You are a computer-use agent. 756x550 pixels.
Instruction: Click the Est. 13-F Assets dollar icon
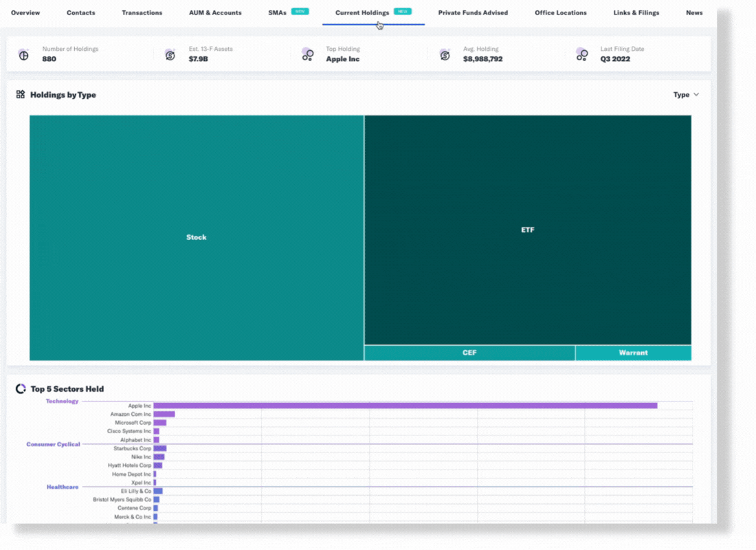click(170, 55)
